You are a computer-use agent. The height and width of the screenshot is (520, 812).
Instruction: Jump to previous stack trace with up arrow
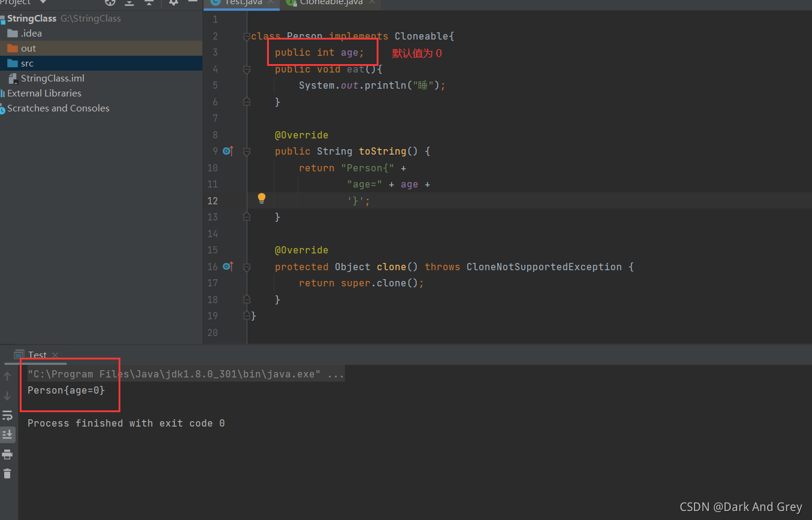pos(7,376)
